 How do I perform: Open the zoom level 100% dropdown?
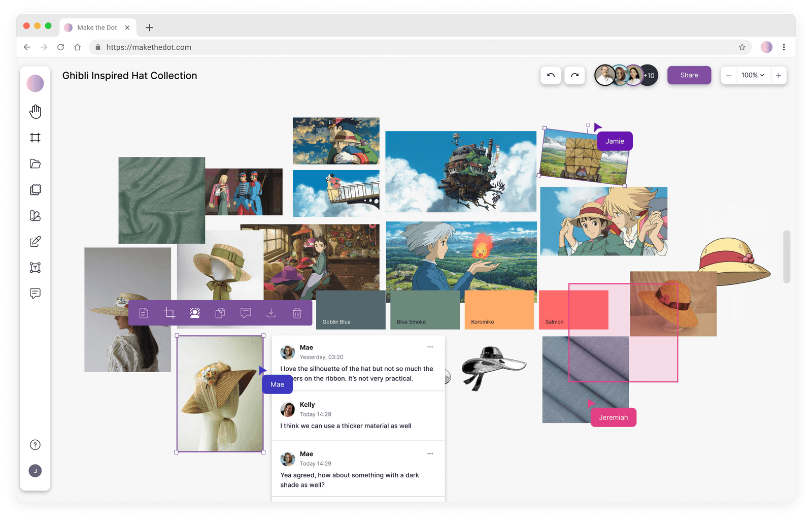753,75
